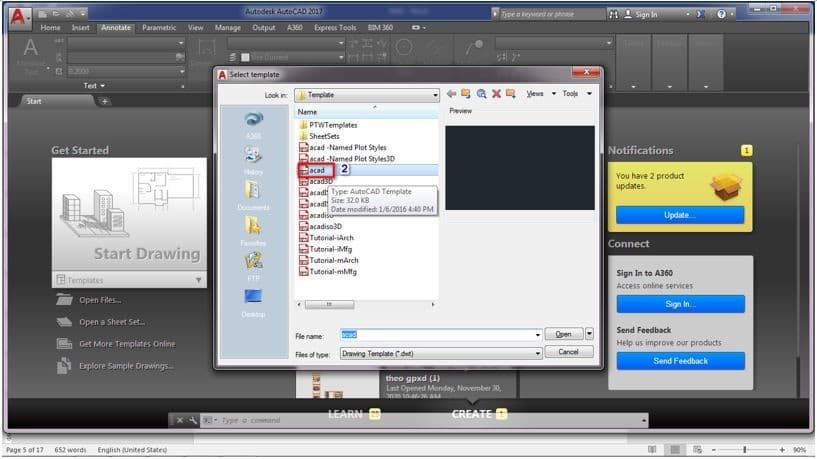Screen dimensions: 817x459
Task: Click the Back arrow in Select template dialog
Action: pyautogui.click(x=451, y=94)
